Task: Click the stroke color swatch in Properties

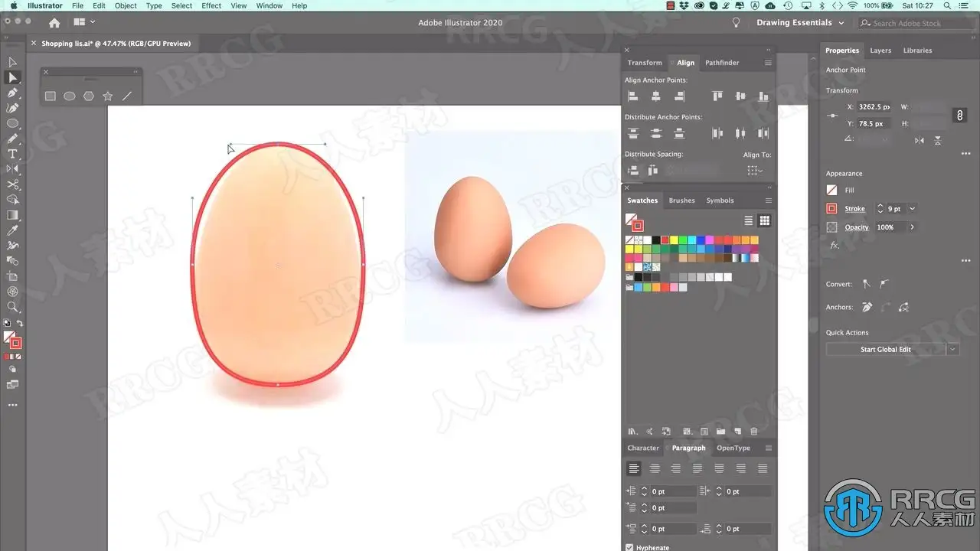Action: click(832, 209)
